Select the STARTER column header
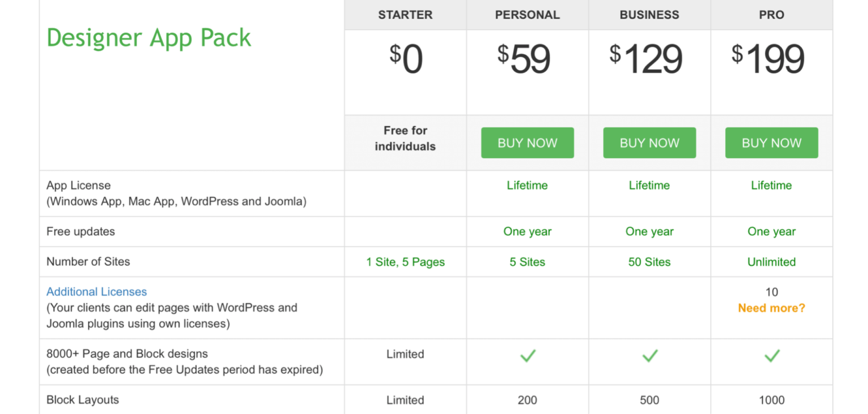 [x=405, y=15]
